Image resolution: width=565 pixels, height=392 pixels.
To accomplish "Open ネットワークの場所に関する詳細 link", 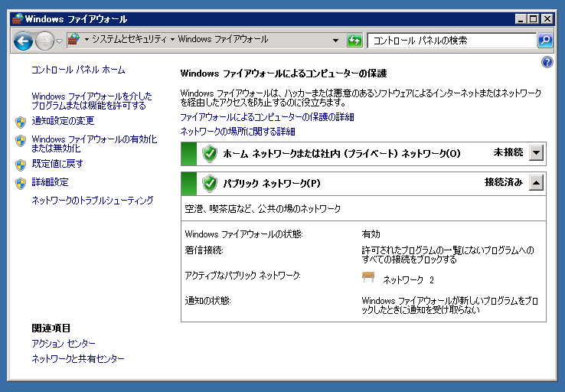I will tap(237, 132).
